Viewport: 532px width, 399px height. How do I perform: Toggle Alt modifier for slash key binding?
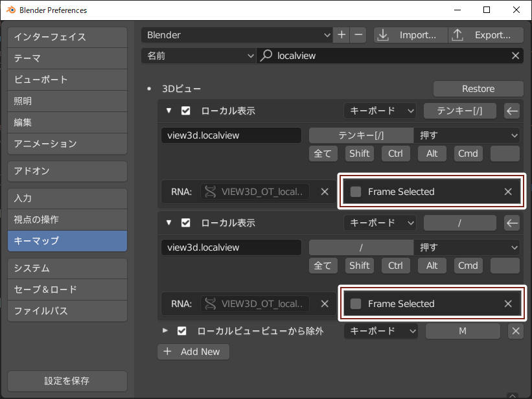(432, 266)
